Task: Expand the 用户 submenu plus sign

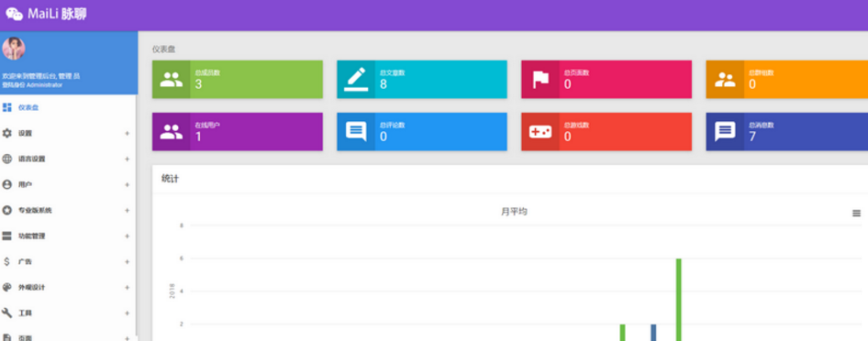Action: pos(128,184)
